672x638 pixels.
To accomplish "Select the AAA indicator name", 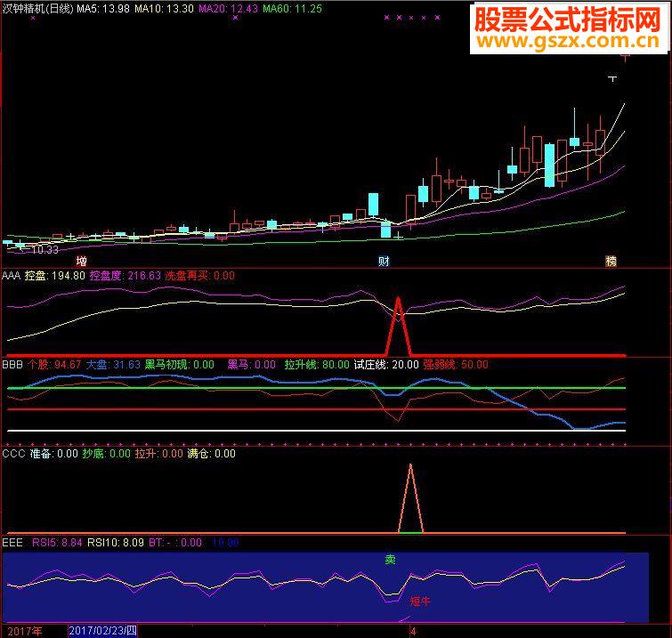I will point(12,276).
